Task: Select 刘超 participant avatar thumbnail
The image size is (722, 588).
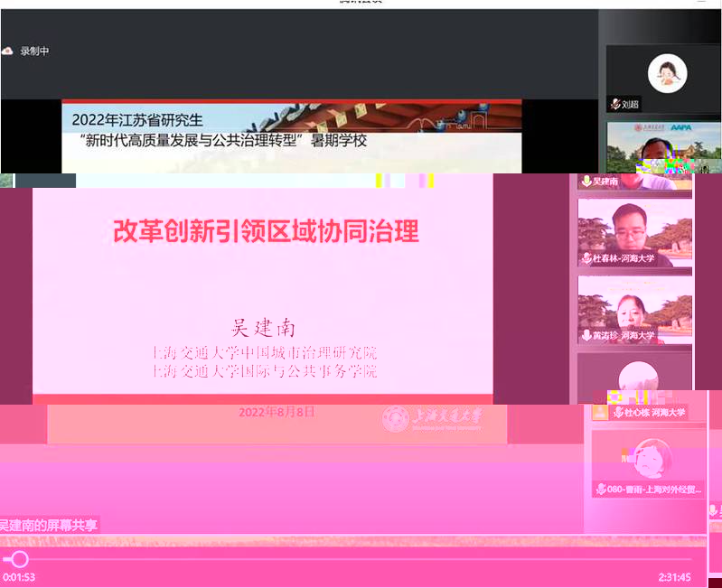Action: point(667,73)
